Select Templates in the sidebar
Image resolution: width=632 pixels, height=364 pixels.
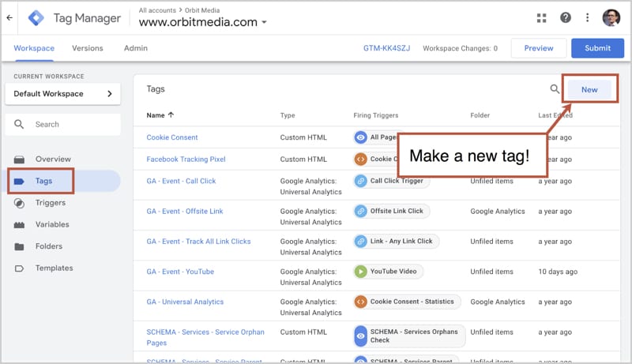pyautogui.click(x=54, y=268)
